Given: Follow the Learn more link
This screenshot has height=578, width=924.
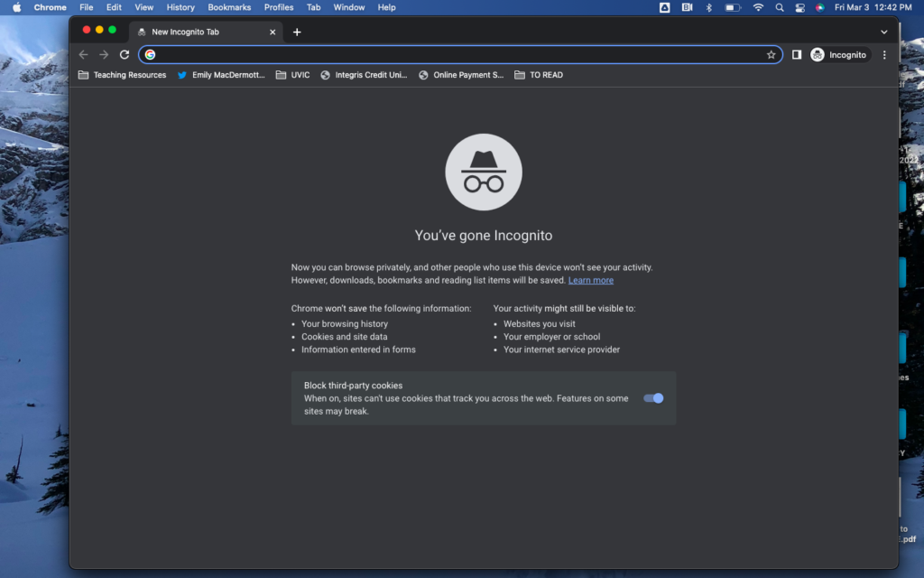Looking at the screenshot, I should (590, 280).
